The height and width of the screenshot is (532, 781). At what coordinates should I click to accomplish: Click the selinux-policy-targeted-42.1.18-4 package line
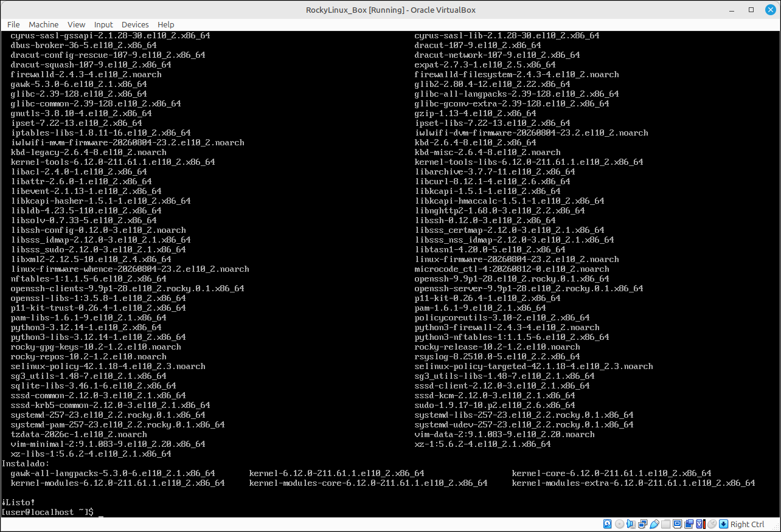(x=534, y=366)
